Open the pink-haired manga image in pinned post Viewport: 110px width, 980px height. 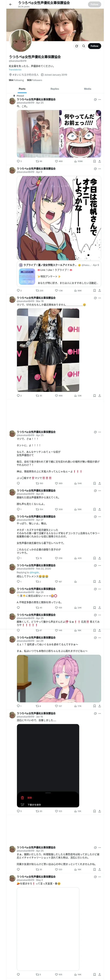pos(80,134)
